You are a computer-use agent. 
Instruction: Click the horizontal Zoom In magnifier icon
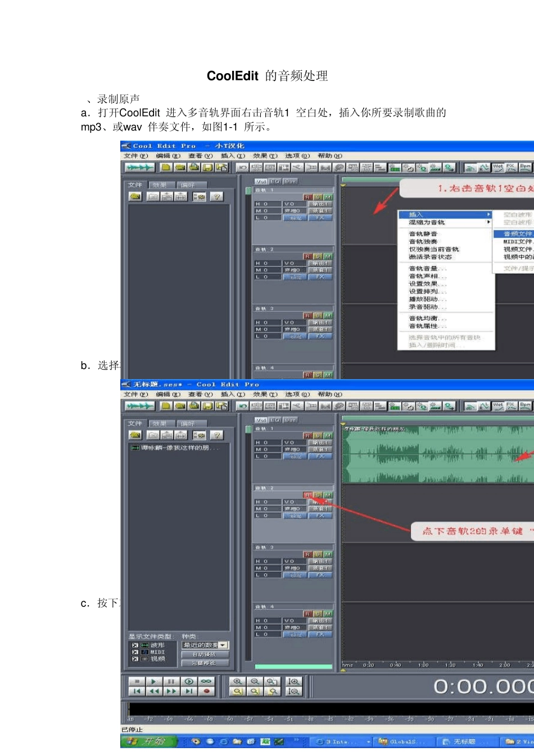click(237, 681)
